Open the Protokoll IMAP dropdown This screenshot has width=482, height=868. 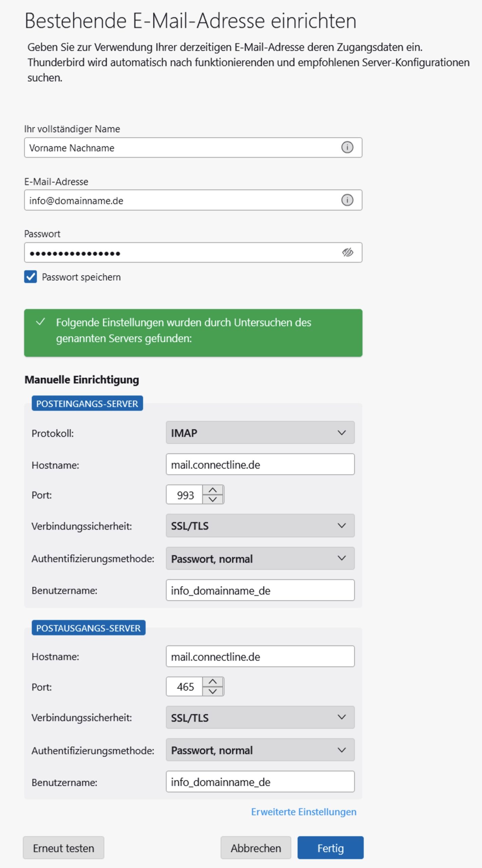point(260,433)
